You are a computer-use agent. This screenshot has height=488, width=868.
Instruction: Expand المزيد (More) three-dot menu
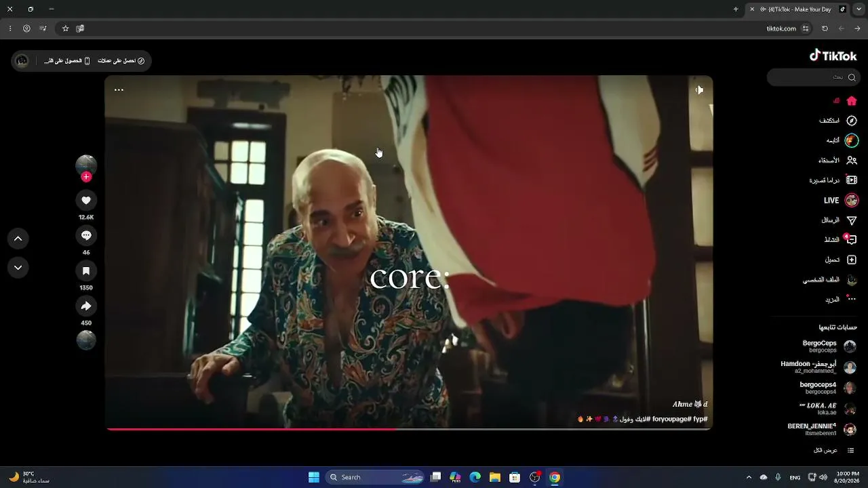click(x=840, y=299)
